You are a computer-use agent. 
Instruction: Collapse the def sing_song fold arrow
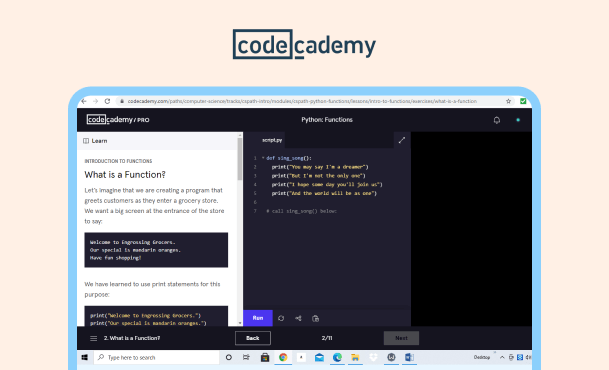click(263, 158)
